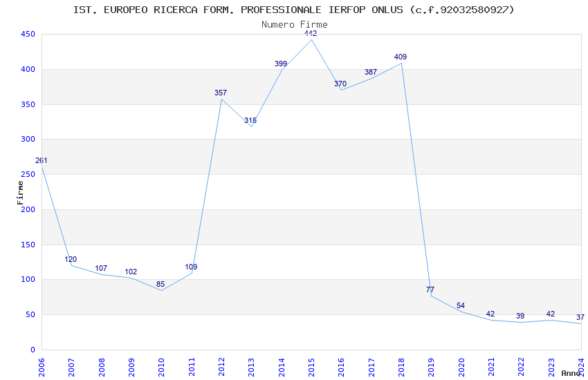Screen dimensions: 588x380
Task: Select the 409 data label
Action: [401, 57]
